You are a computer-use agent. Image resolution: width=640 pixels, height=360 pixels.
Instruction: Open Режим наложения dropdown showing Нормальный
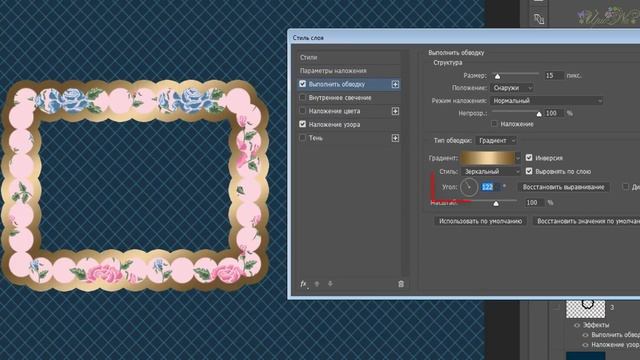coord(547,100)
